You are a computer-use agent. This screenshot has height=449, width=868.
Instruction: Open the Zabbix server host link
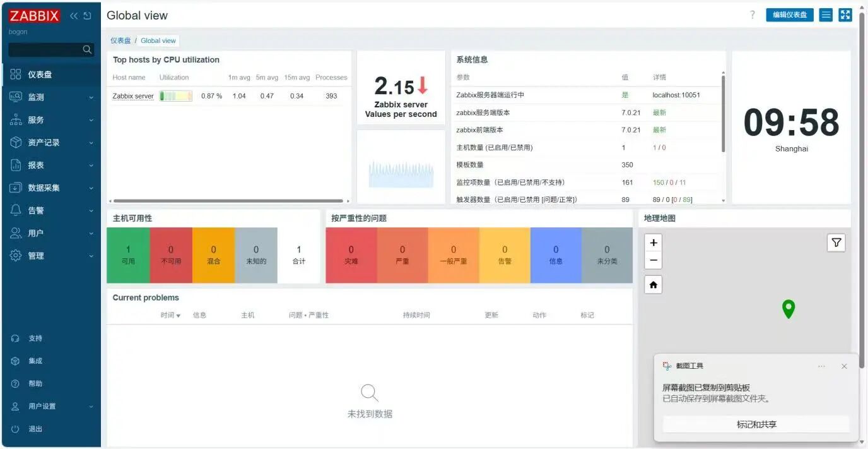coord(133,96)
